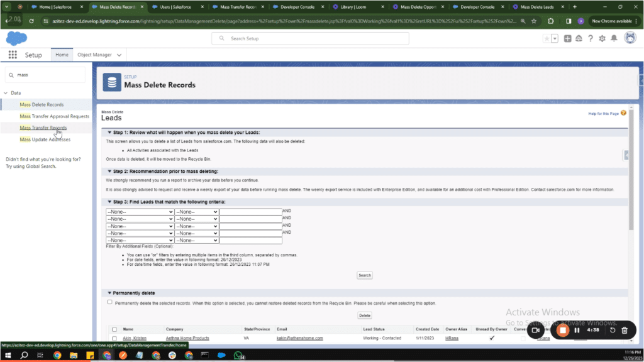Open the Setup gear icon
The height and width of the screenshot is (362, 644).
(x=602, y=38)
